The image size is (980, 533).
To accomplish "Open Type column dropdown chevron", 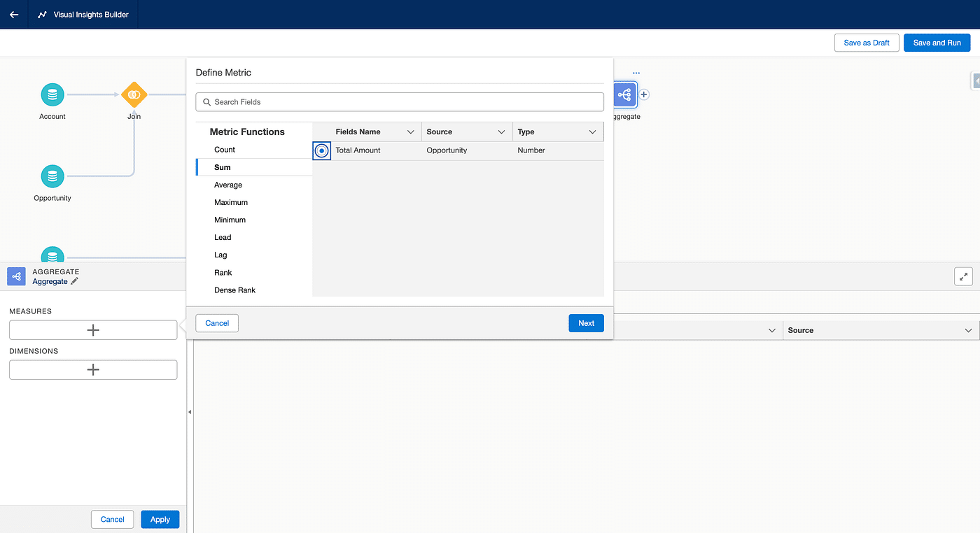I will pyautogui.click(x=592, y=132).
